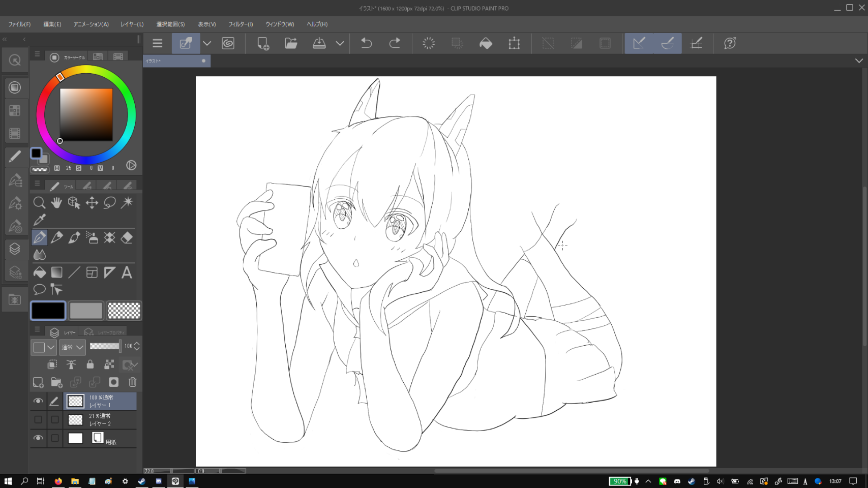Select the transparent checkered color swatch
The width and height of the screenshot is (868, 488).
(124, 311)
